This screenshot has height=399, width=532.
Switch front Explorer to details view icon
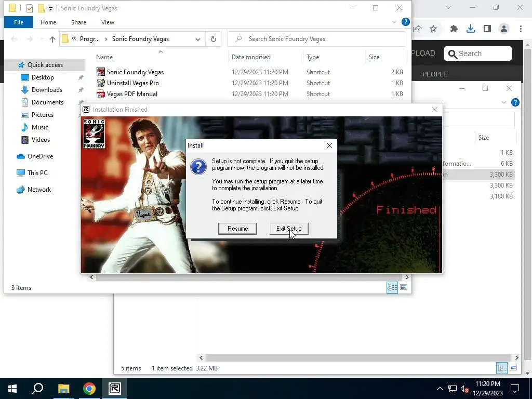[393, 288]
